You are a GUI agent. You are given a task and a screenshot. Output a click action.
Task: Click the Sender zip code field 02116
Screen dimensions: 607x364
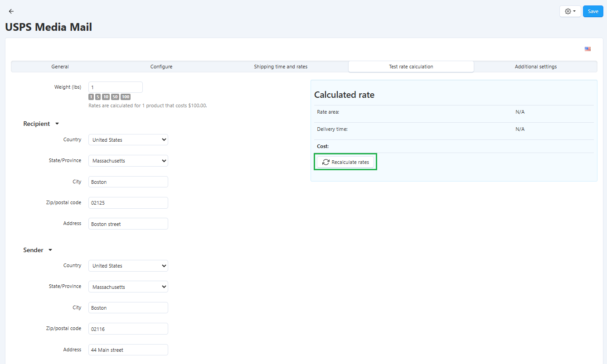click(128, 329)
